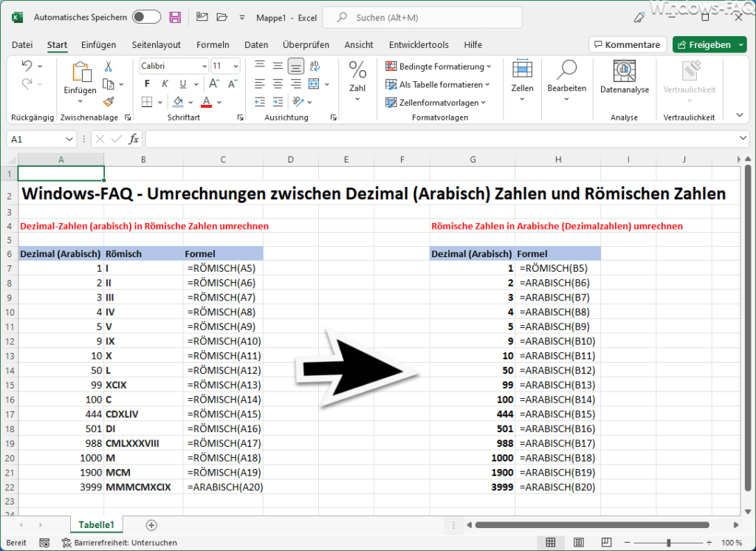Click the Copy icon

(109, 84)
